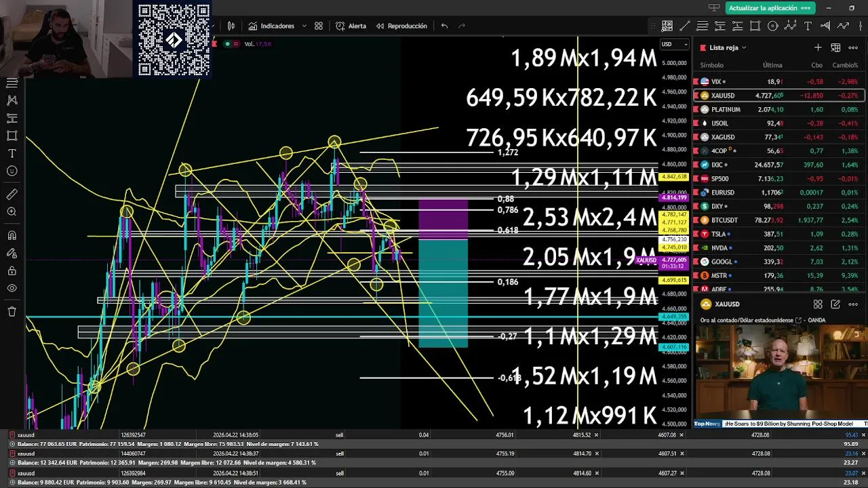Select TSLA row in watchlist

(x=778, y=234)
